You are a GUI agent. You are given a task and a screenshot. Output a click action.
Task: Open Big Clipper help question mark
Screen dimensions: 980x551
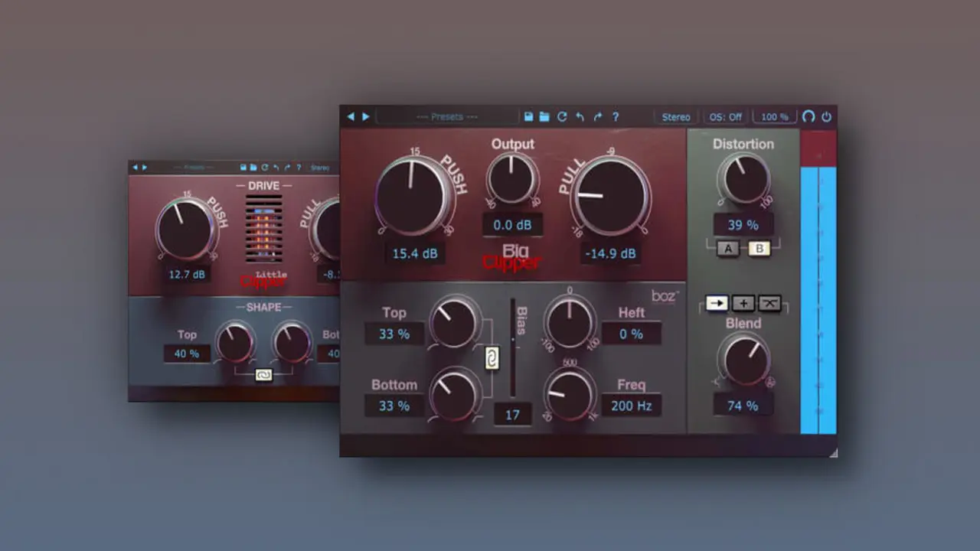(x=615, y=117)
